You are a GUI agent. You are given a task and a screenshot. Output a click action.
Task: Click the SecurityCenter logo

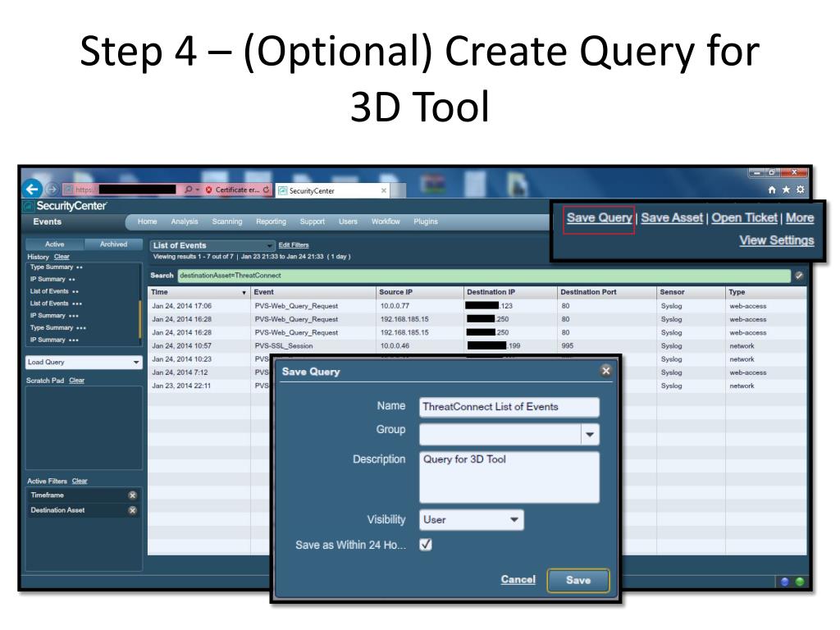[x=66, y=206]
